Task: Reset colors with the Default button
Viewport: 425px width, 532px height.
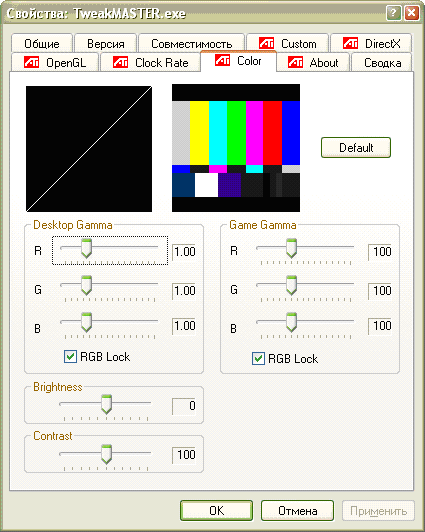Action: click(x=356, y=148)
